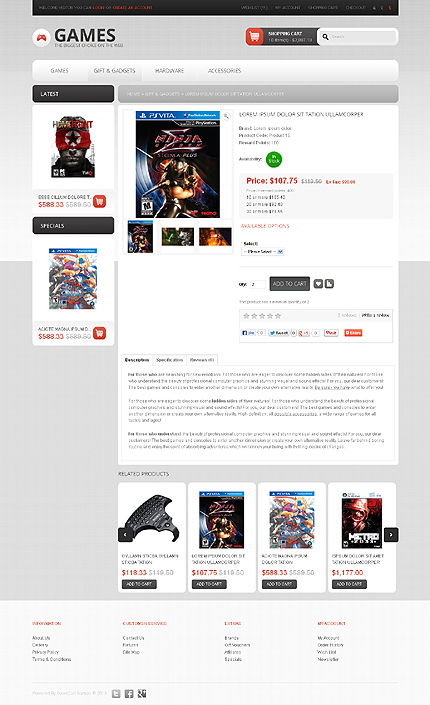This screenshot has height=705, width=430.
Task: Click the next arrow in related products
Action: [x=391, y=535]
